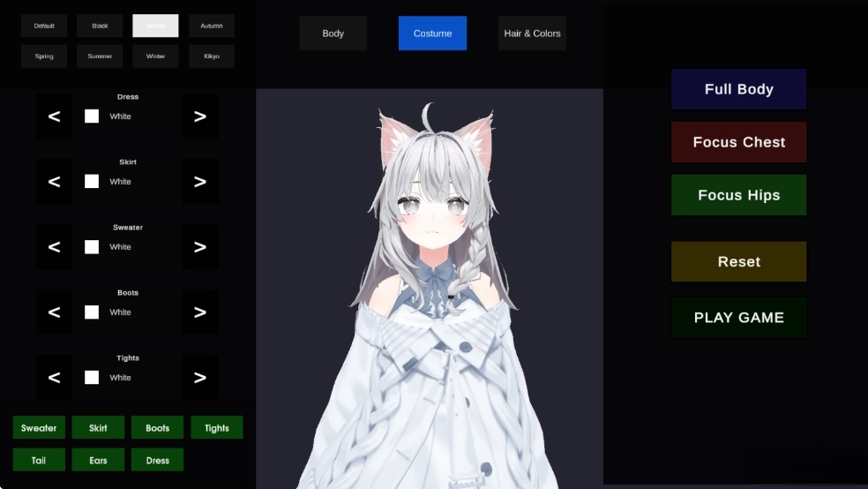The height and width of the screenshot is (489, 868).
Task: Click the previous arrow for Sweater color
Action: click(54, 247)
